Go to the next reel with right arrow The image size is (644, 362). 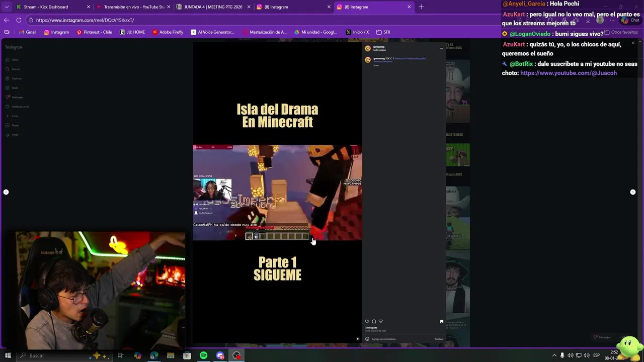[633, 192]
